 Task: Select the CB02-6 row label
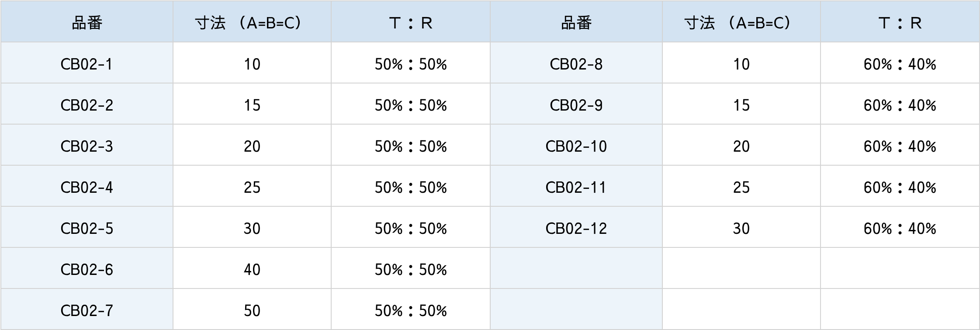click(87, 270)
